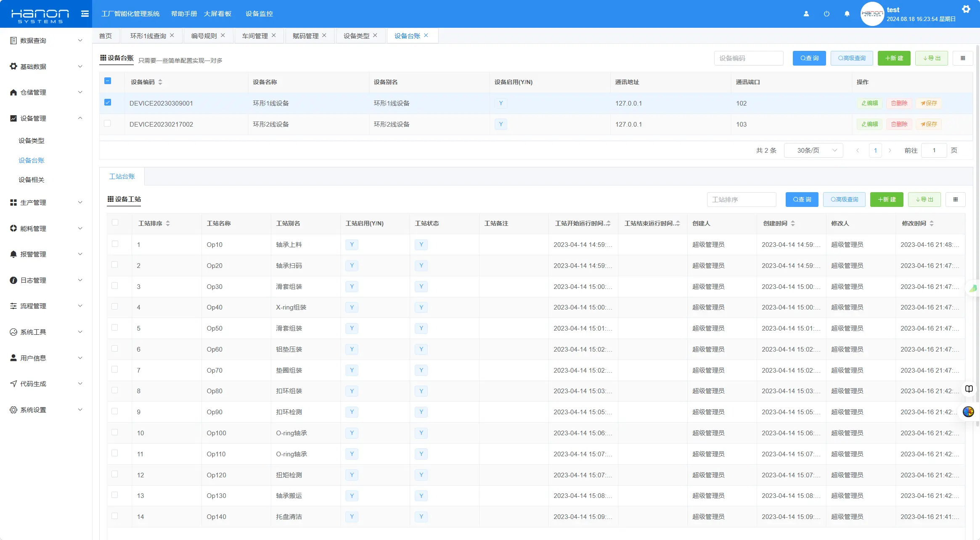Sort by 设备编码 column arrows
Viewport: 980px width, 540px height.
click(160, 82)
